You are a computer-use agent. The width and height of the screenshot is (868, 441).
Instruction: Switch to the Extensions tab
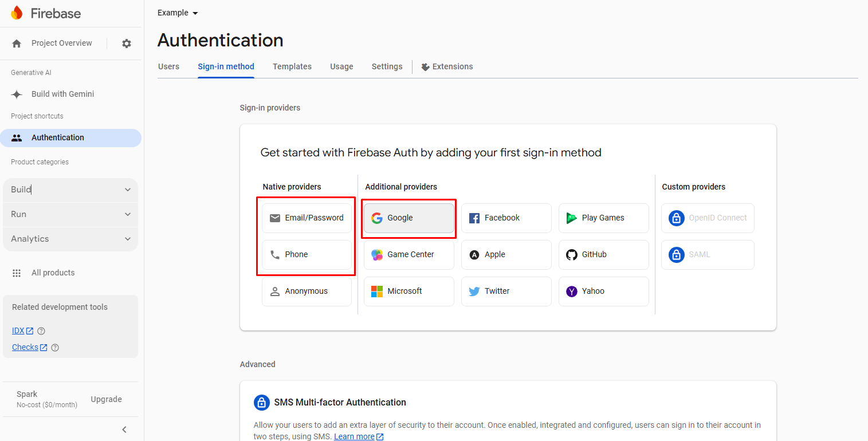[x=447, y=67]
